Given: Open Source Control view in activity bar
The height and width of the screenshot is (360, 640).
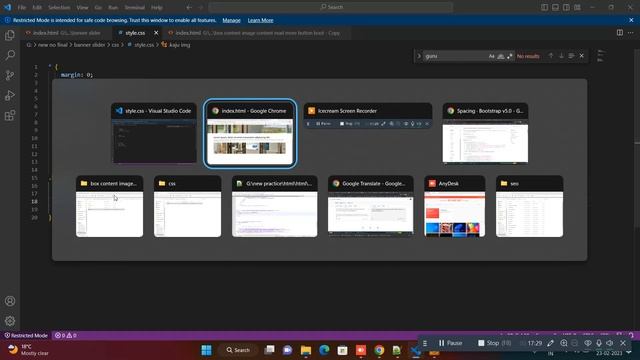Looking at the screenshot, I should [10, 75].
